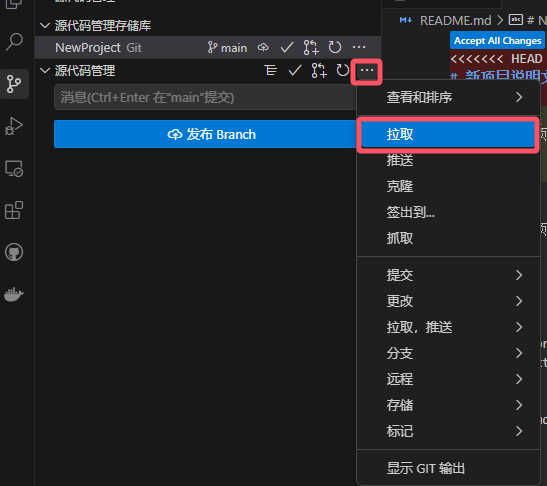547x486 pixels.
Task: Select 签出到... from the context menu
Action: coord(449,212)
